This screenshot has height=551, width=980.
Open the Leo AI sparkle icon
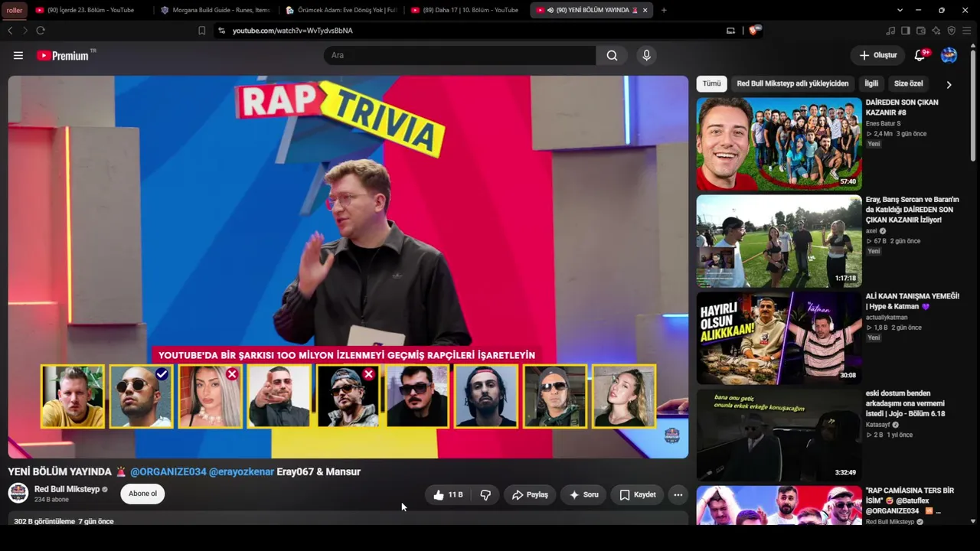click(x=936, y=31)
